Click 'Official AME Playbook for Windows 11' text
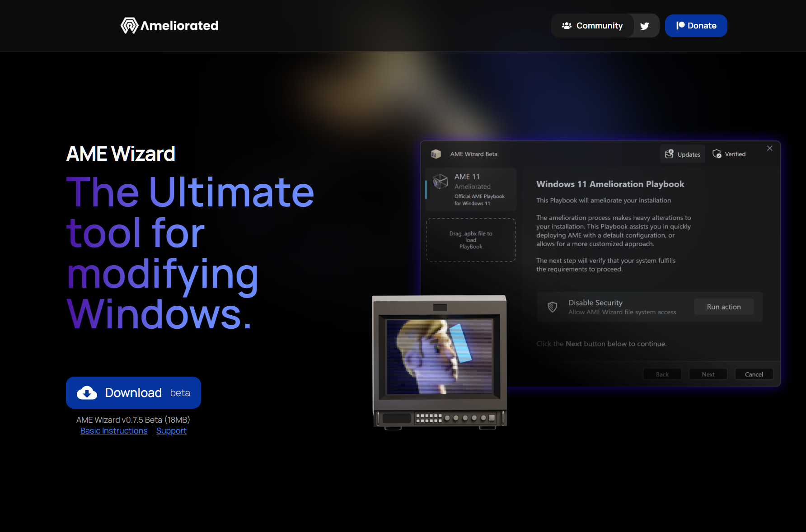Screen dimensions: 806x532 point(479,200)
